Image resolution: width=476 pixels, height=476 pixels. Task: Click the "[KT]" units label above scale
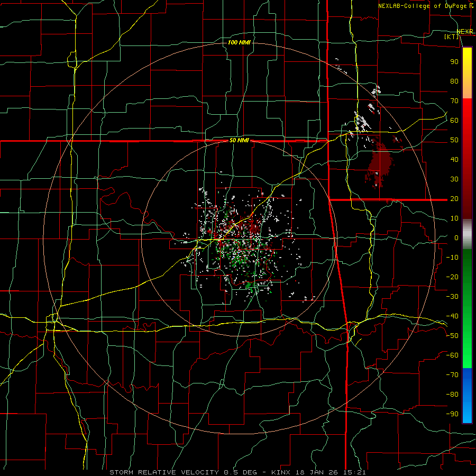452,36
